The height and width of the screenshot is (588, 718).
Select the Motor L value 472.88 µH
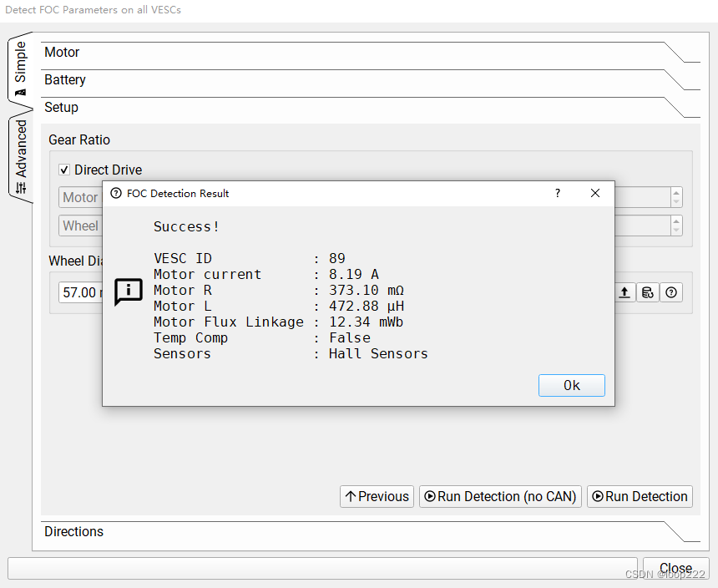click(x=367, y=306)
